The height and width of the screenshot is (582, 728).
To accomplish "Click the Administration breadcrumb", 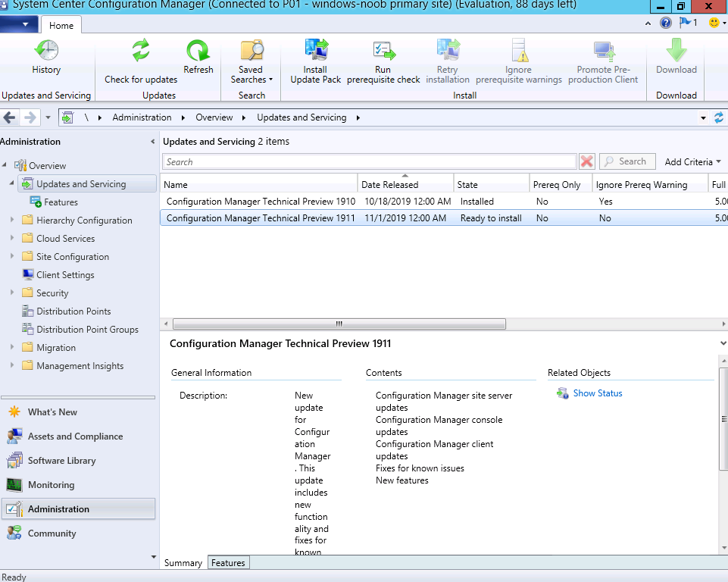I will pos(142,117).
